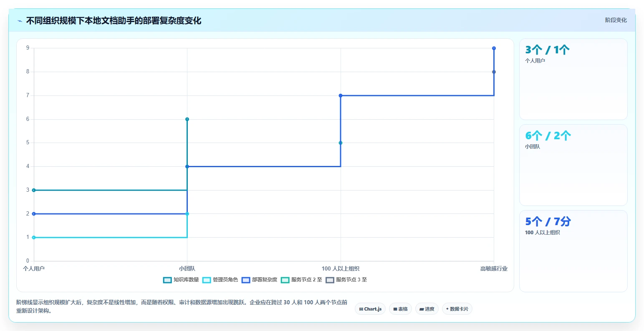Select the 部署复杂度 point at 小团队 value 4
This screenshot has width=644, height=331.
[187, 166]
